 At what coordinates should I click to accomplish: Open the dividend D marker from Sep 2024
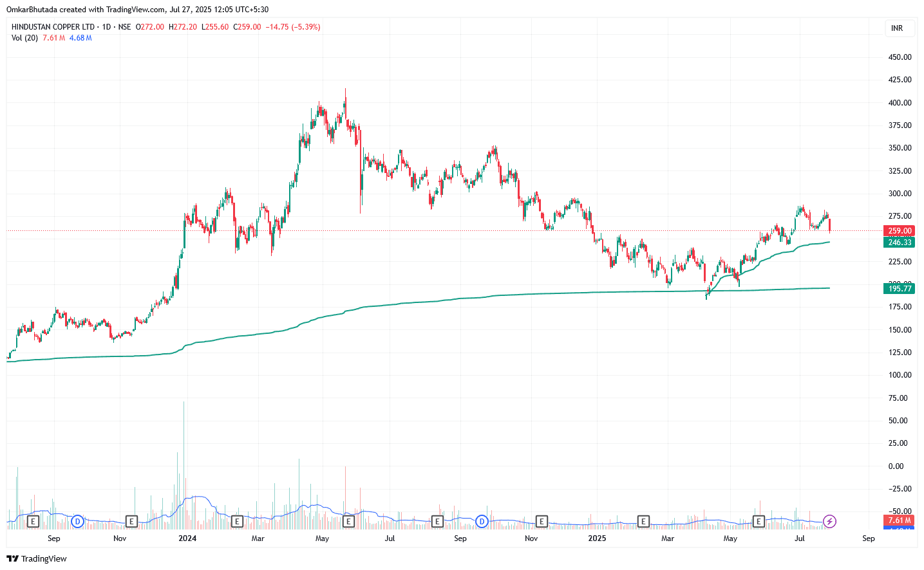[x=482, y=521]
